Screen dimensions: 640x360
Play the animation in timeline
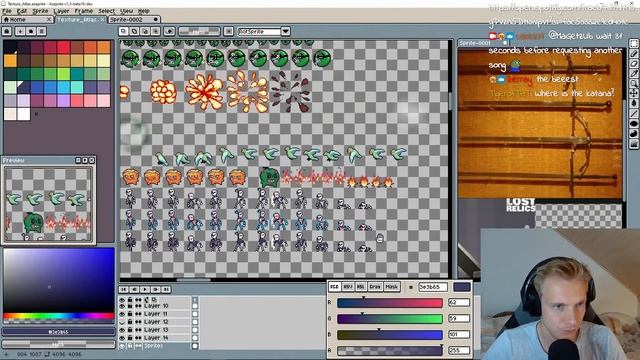[145, 289]
